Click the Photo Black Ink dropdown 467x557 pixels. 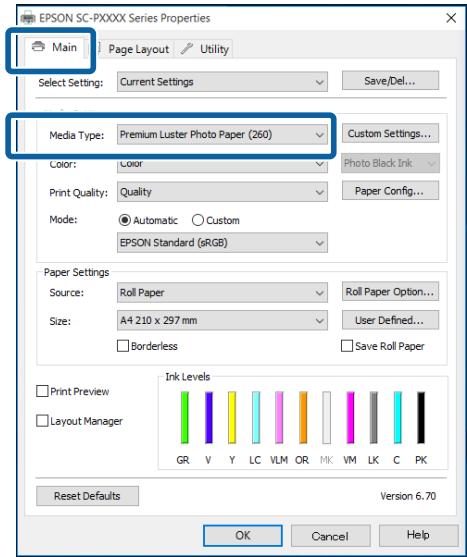[390, 163]
